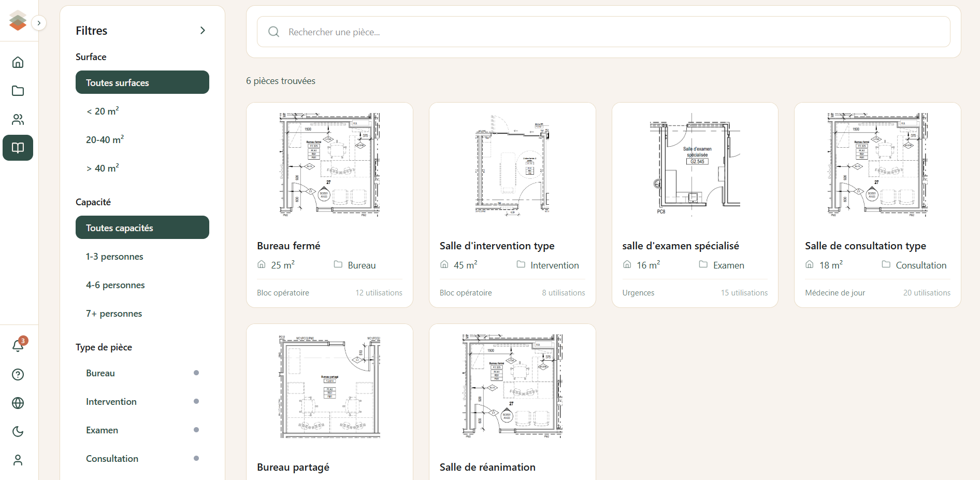The image size is (980, 480).
Task: Click surface icon next to 25 m²
Action: 262,264
